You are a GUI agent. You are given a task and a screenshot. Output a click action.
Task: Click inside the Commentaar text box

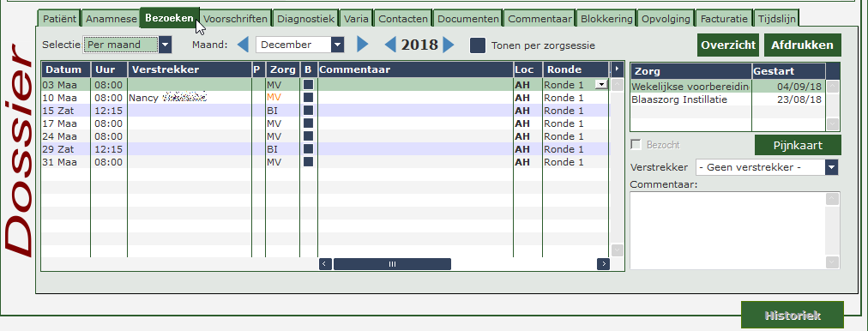point(727,231)
